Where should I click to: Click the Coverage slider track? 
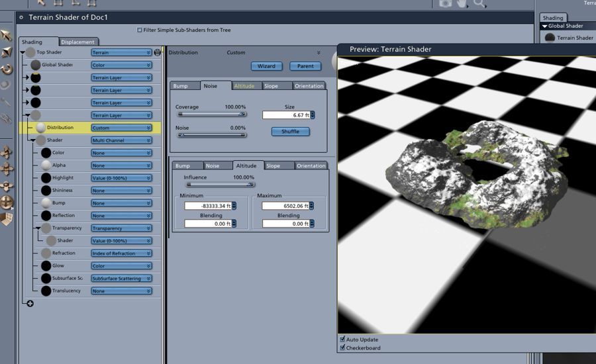pyautogui.click(x=212, y=114)
